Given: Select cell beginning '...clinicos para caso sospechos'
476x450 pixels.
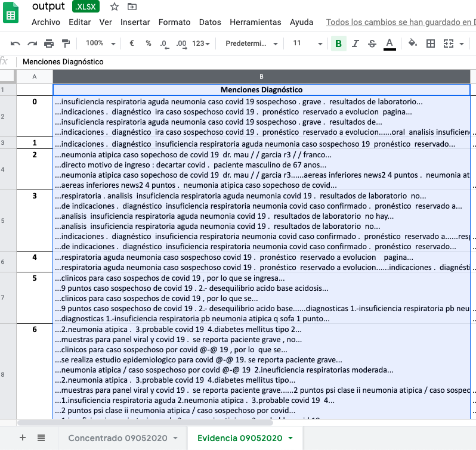Looking at the screenshot, I should click(x=261, y=298).
